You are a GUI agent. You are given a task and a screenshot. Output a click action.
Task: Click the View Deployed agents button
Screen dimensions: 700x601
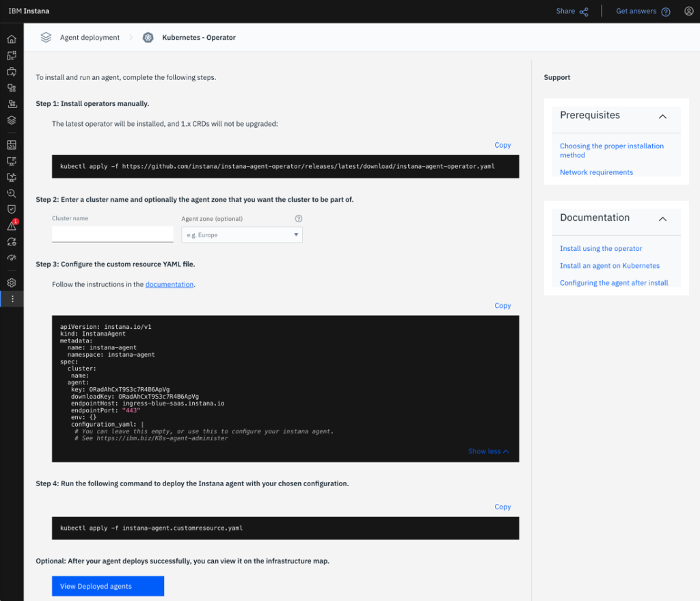pyautogui.click(x=107, y=586)
